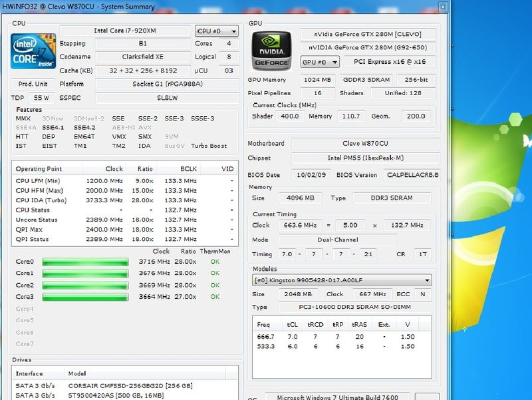Click the Intel Core i7 logo
The width and height of the screenshot is (532, 400).
coord(33,51)
